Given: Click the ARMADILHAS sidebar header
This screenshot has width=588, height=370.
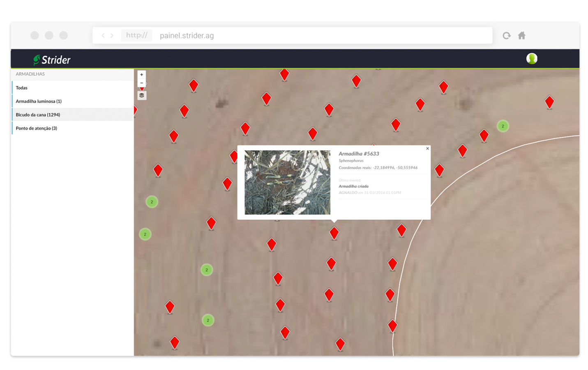Looking at the screenshot, I should (30, 74).
